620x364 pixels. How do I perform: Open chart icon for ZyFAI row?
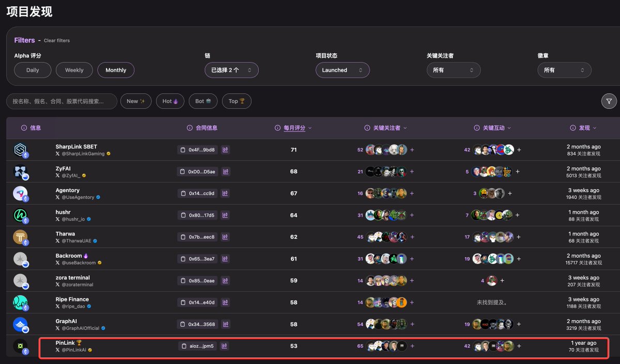pyautogui.click(x=226, y=171)
